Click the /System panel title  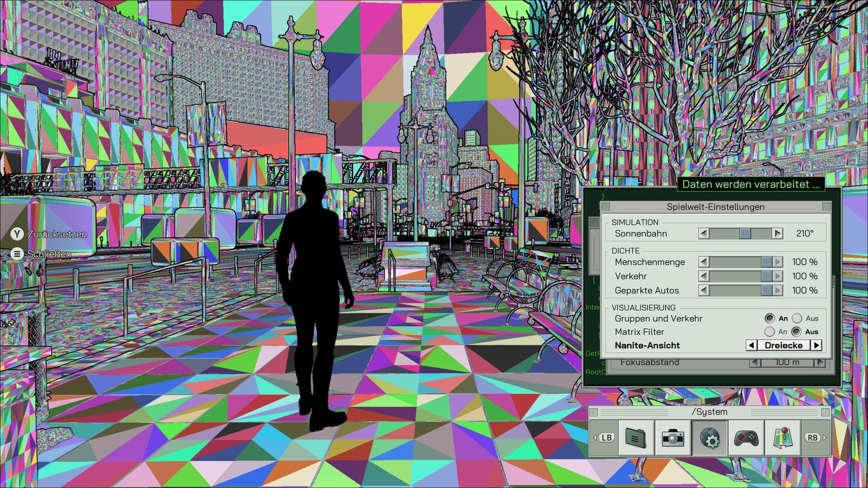[709, 412]
